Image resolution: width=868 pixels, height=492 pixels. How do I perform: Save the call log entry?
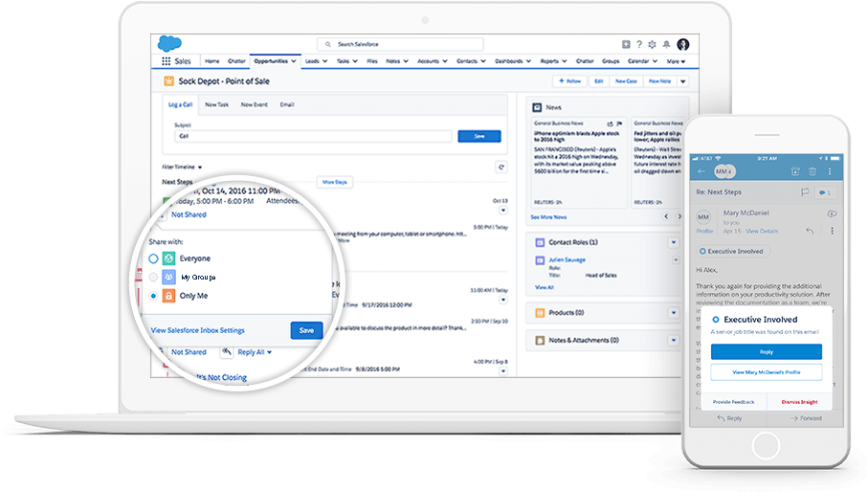pyautogui.click(x=479, y=136)
